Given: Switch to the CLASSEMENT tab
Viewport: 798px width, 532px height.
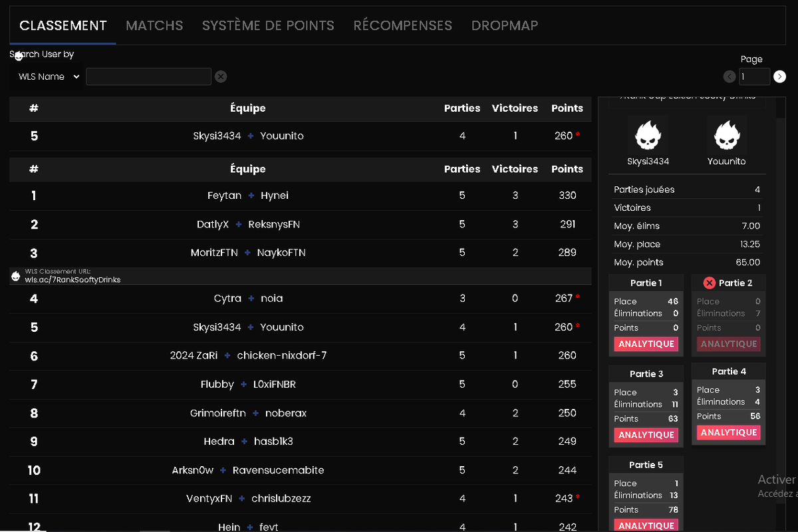Looking at the screenshot, I should coord(63,26).
